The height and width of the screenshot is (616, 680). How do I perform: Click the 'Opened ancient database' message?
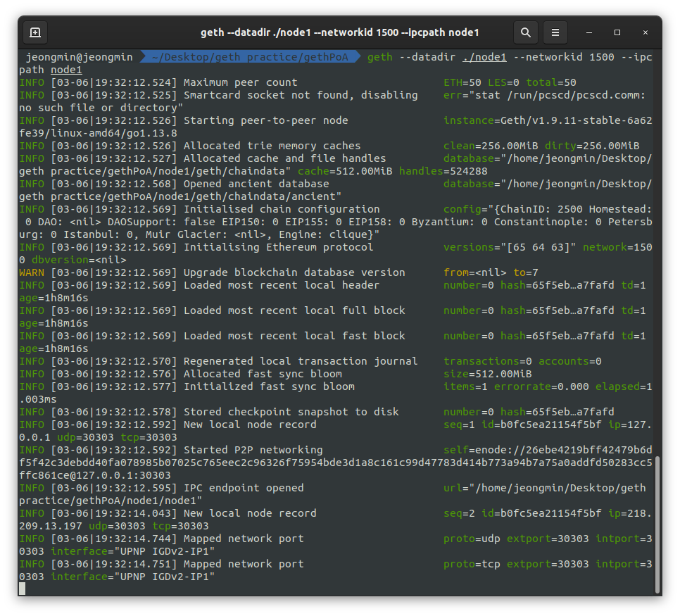[256, 184]
